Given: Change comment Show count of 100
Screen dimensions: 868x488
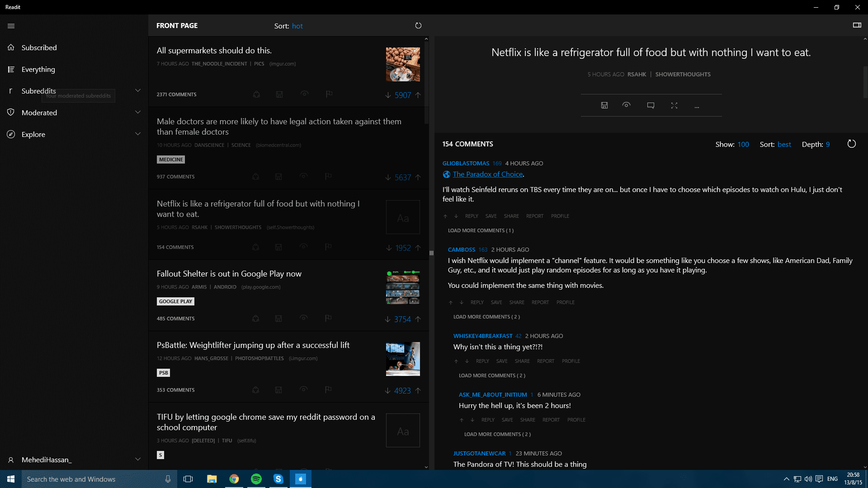Looking at the screenshot, I should point(743,145).
